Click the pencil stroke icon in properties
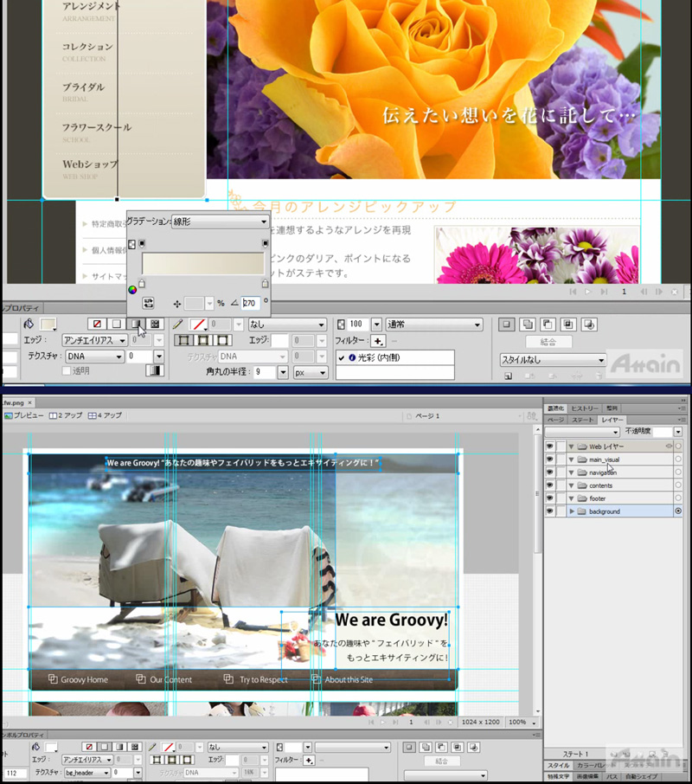 (x=178, y=325)
